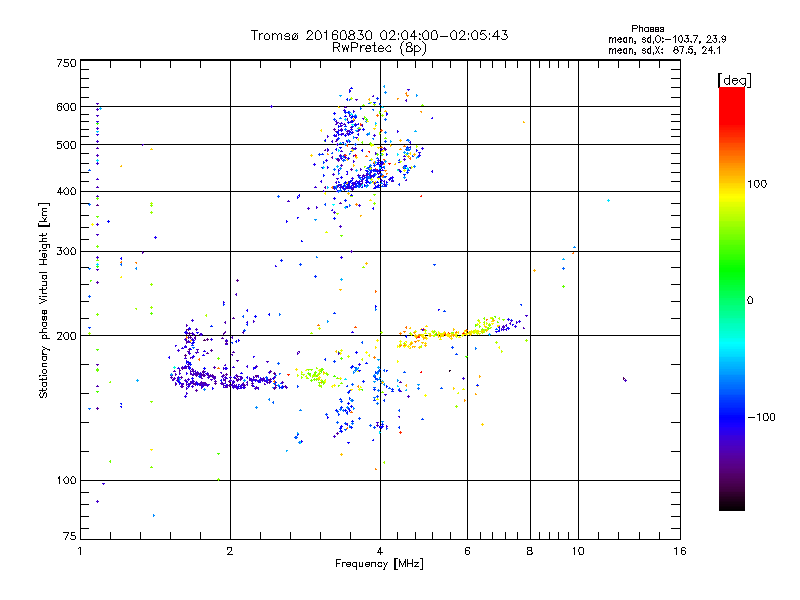This screenshot has width=800, height=600.
Task: Click the x-axis tick label "10"
Action: [x=578, y=551]
